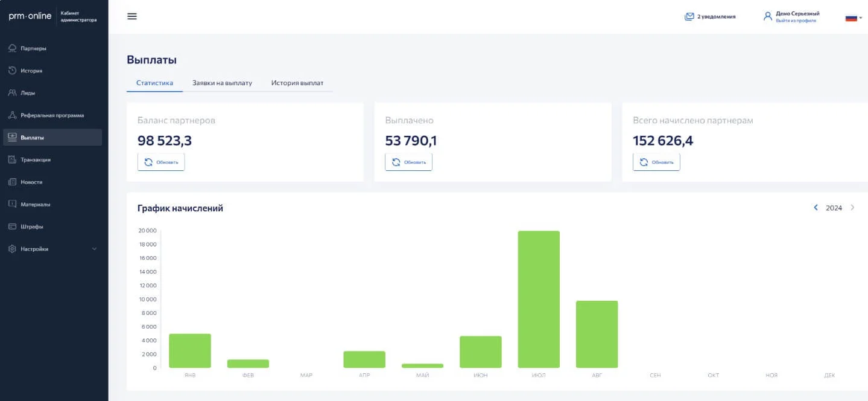The image size is (868, 401).
Task: Click the Реферальная программа icon
Action: pyautogui.click(x=12, y=115)
